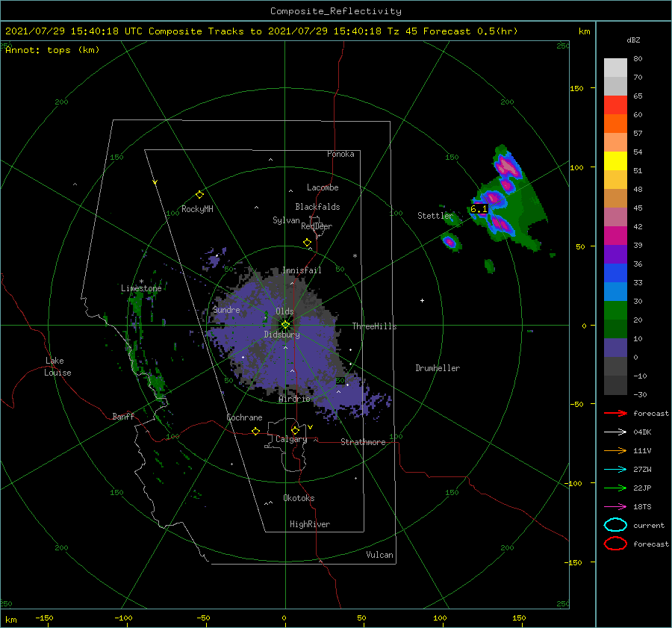Viewport: 672px width, 628px height.
Task: Click the Calgary city label
Action: coord(291,439)
